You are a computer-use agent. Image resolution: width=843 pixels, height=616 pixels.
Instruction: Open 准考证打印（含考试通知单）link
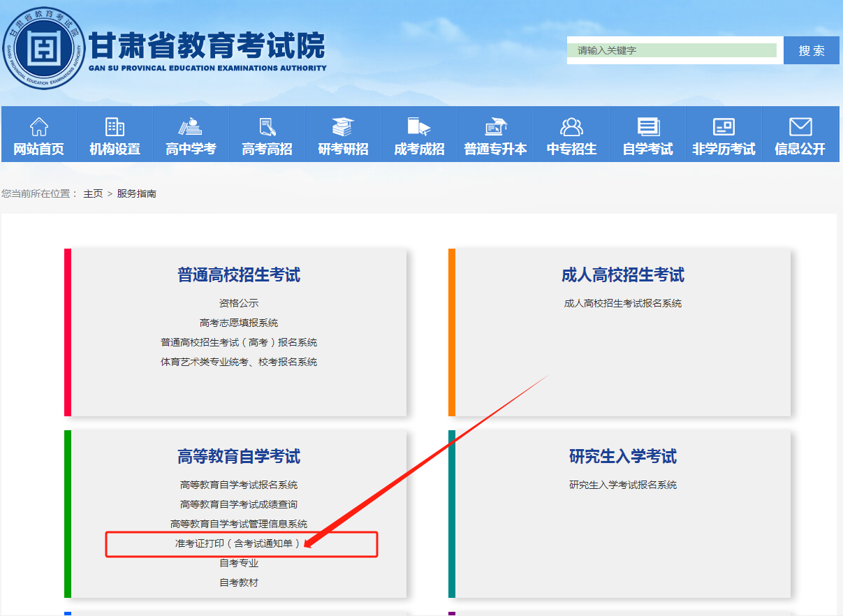(239, 543)
